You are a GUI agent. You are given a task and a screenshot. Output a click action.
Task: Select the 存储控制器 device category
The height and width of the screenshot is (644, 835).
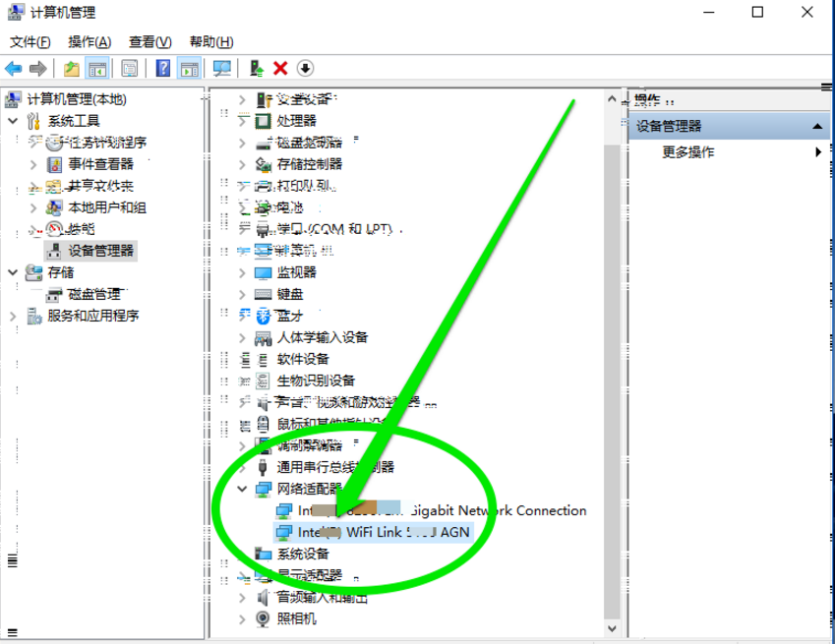click(310, 164)
